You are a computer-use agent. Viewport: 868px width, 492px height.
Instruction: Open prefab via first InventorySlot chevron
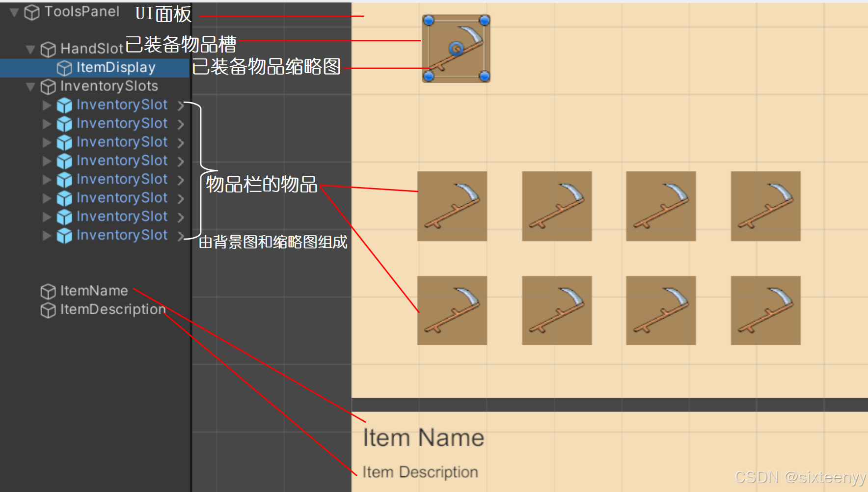[x=181, y=106]
